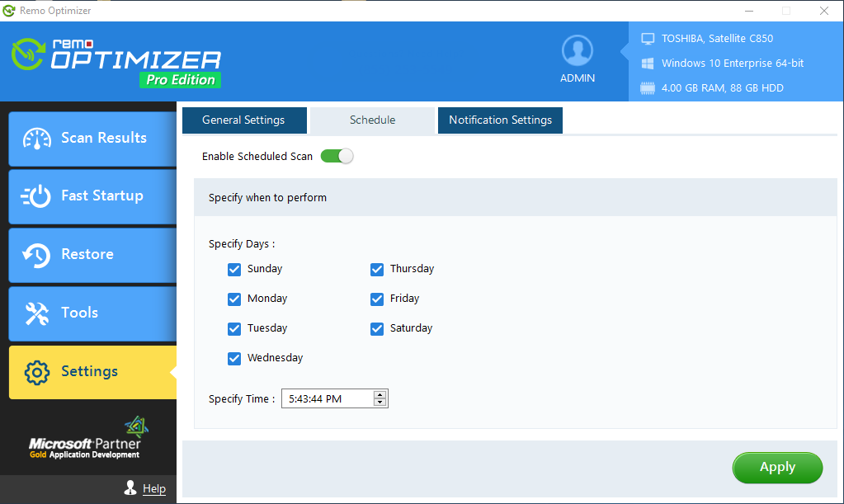Click the Fast Startup power icon
The width and height of the screenshot is (844, 504).
38,196
